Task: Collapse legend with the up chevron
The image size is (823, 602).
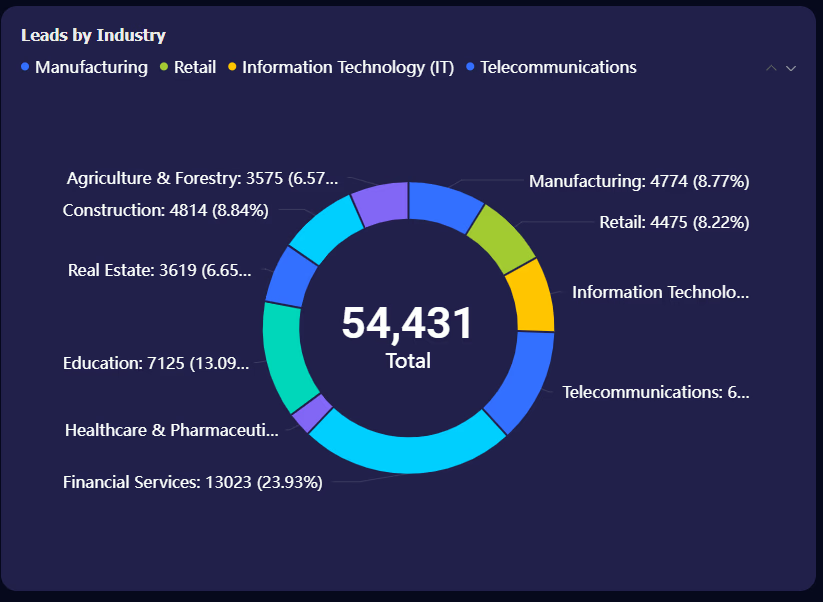Action: (771, 68)
